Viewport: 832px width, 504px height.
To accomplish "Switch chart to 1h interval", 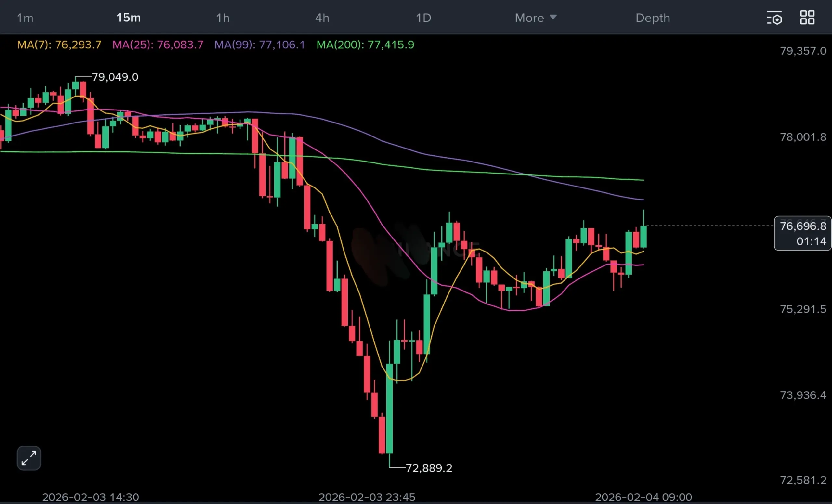I will pyautogui.click(x=223, y=18).
